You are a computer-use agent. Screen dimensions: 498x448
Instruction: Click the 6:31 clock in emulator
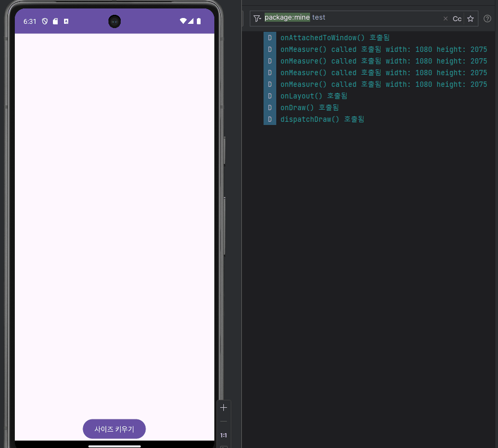[x=30, y=21]
